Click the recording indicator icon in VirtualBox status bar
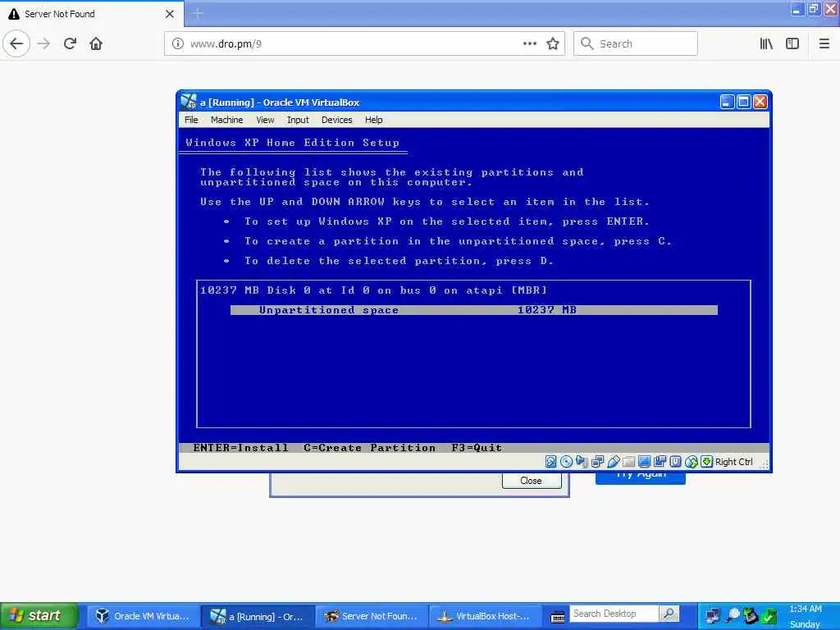The height and width of the screenshot is (630, 840). tap(660, 462)
